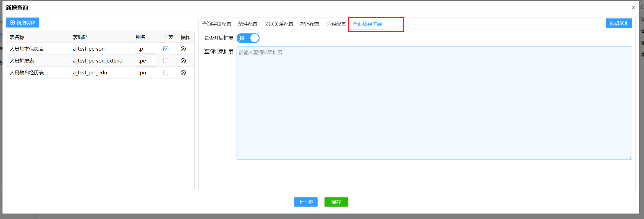The width and height of the screenshot is (644, 219).
Task: Switch to 查询字段配置 tab
Action: 216,24
